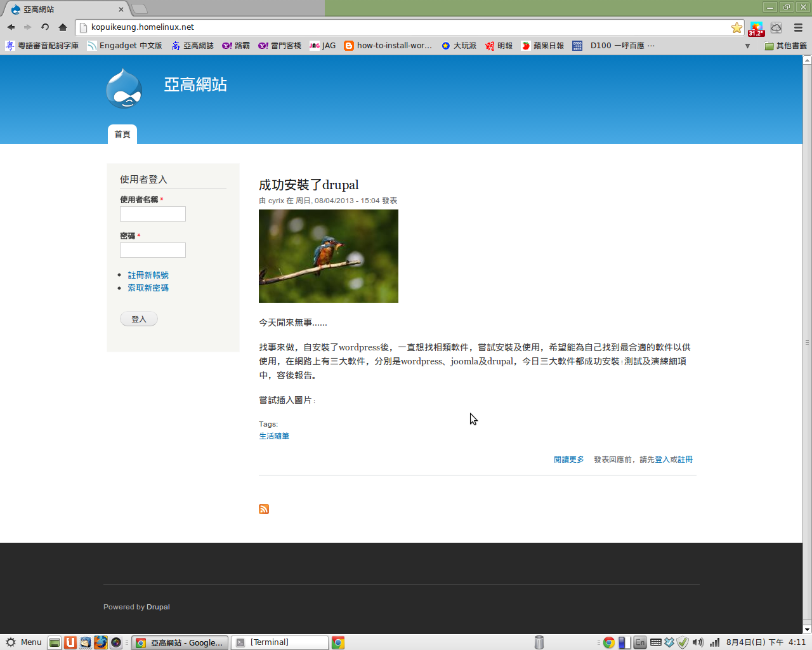Focus the 密碼 password field
The width and height of the screenshot is (812, 650).
coord(153,250)
